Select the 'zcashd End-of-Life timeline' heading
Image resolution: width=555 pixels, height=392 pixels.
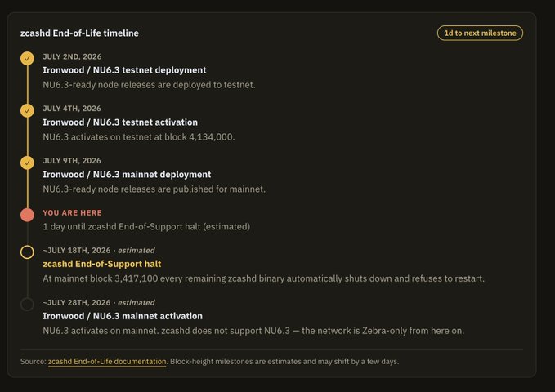(x=79, y=33)
